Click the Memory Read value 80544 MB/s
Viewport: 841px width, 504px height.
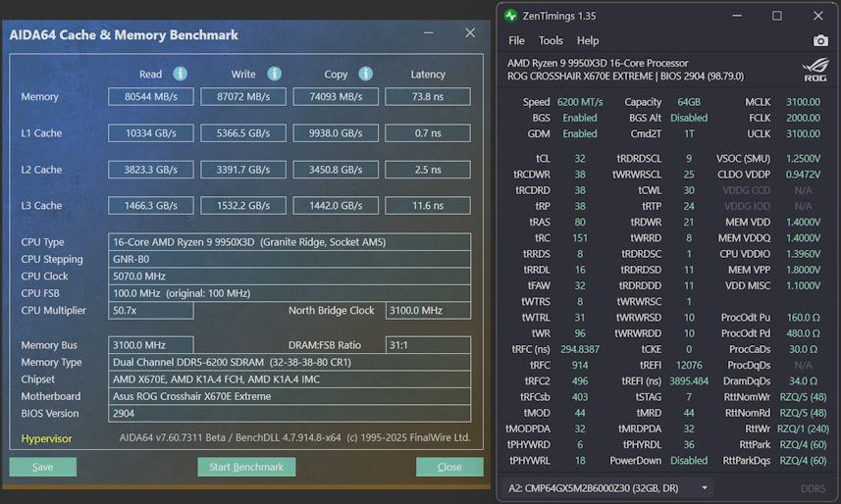(151, 96)
